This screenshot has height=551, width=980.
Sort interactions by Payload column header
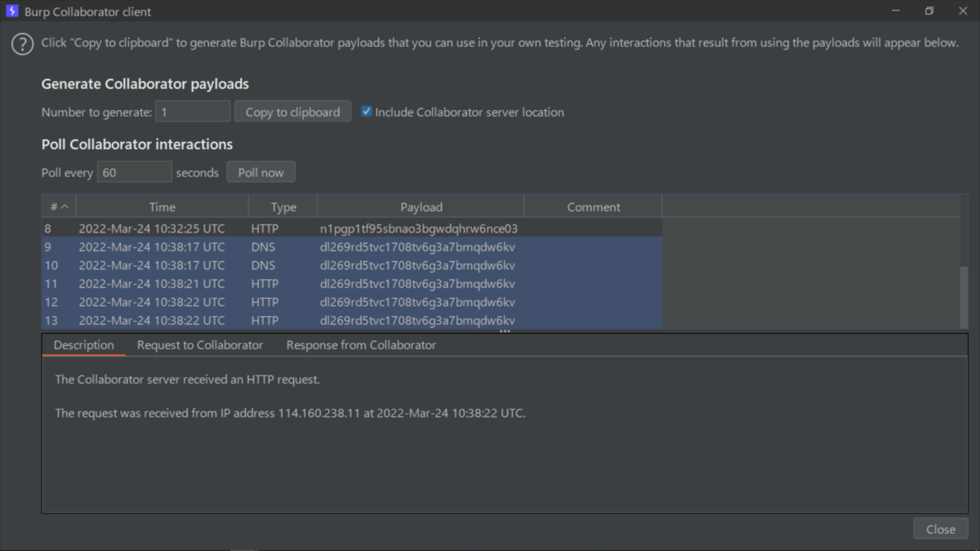[x=421, y=207]
